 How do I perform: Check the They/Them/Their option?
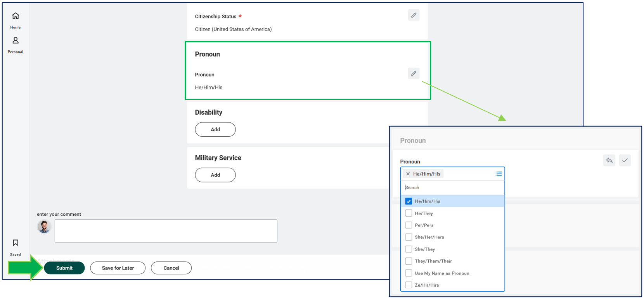(x=409, y=261)
